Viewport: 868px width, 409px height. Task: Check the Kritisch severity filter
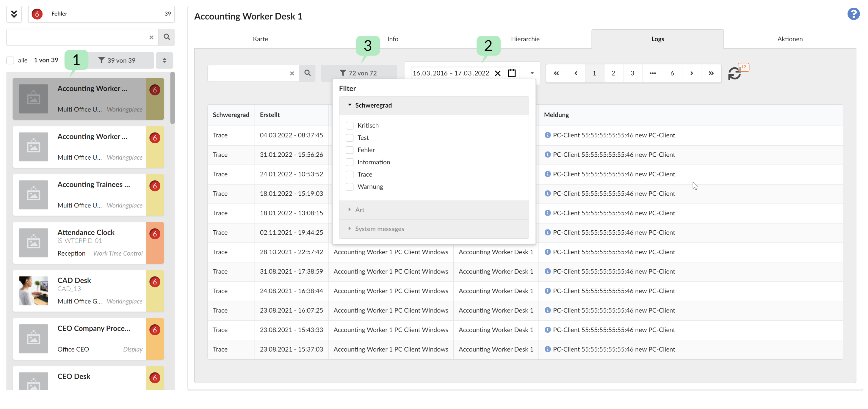(x=350, y=125)
